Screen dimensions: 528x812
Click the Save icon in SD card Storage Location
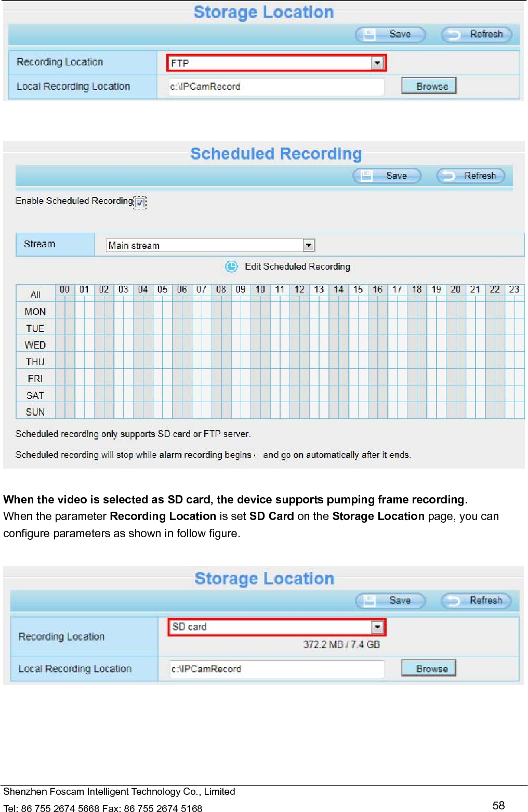369,601
